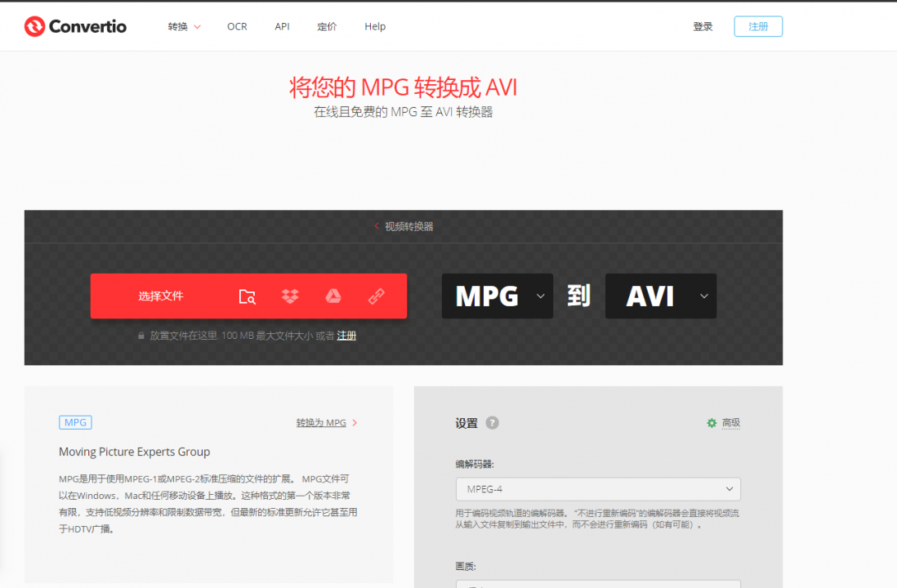This screenshot has height=588, width=897.
Task: Click back arrow beside 视频转换器
Action: click(x=377, y=226)
